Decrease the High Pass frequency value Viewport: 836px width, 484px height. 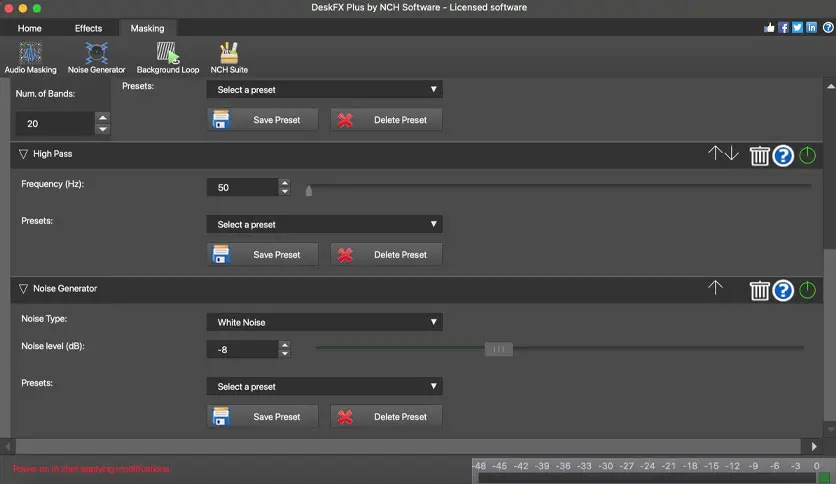click(285, 191)
